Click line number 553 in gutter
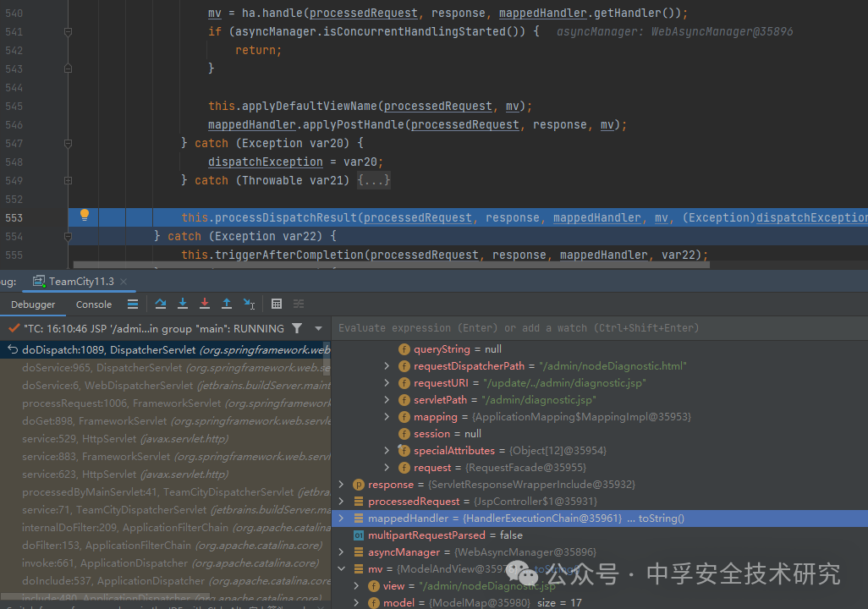This screenshot has height=609, width=868. tap(14, 218)
